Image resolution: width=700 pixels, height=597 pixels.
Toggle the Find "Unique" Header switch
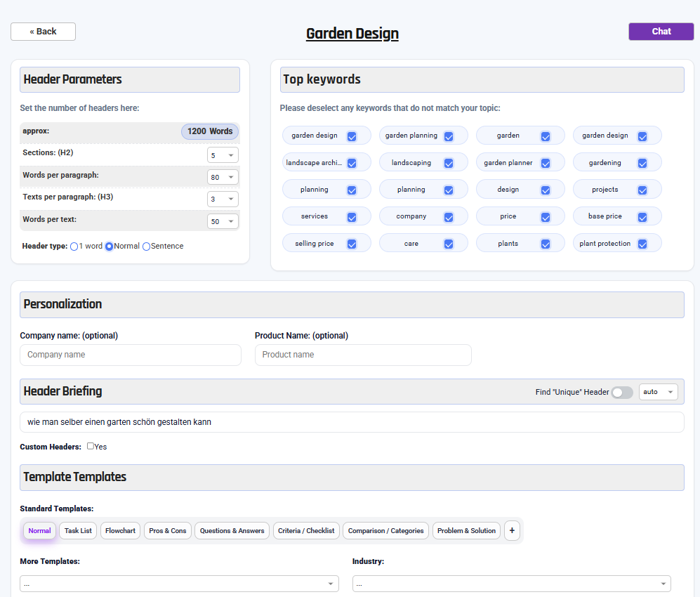[622, 392]
